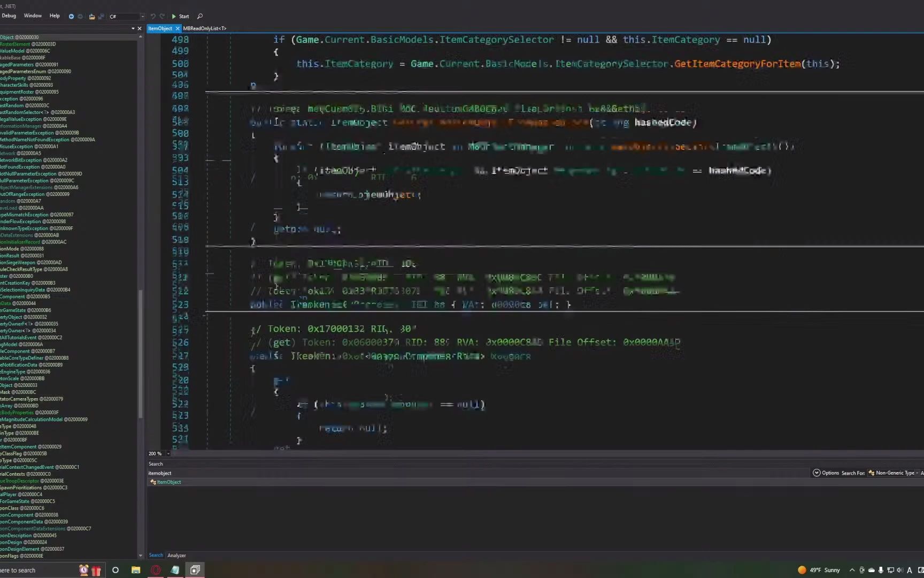This screenshot has width=924, height=578.
Task: Click the microphone system tray icon
Action: tap(881, 570)
